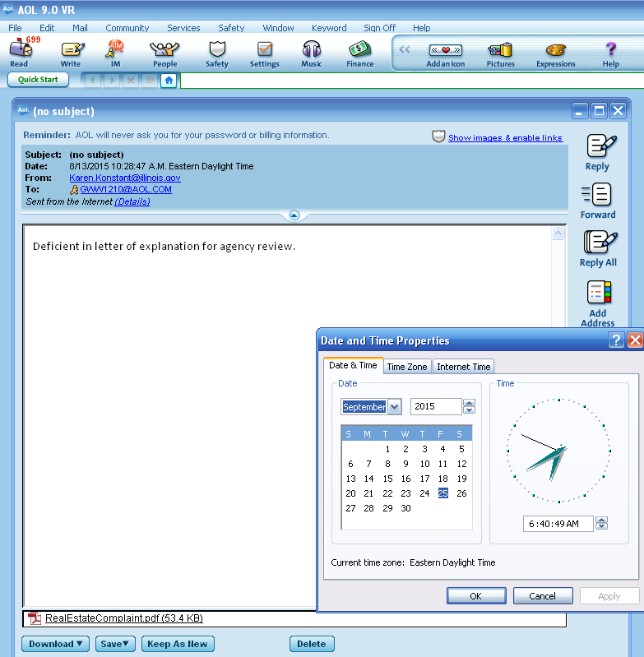Click the stop navigation X icon
Screen dimensions: 644x657
point(131,80)
